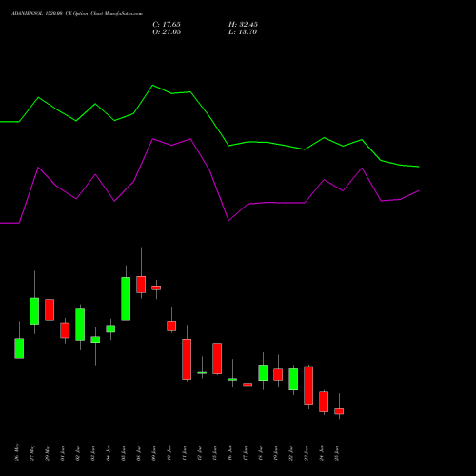Click the green candle for 26 May
The height and width of the screenshot is (476, 476).
tap(19, 348)
